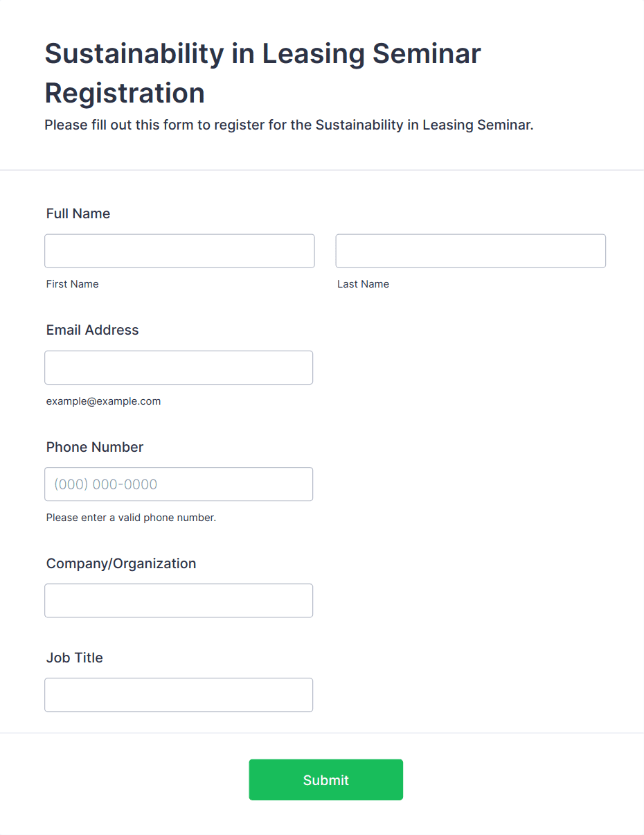
Task: Click the word Registration in the title
Action: (x=125, y=94)
